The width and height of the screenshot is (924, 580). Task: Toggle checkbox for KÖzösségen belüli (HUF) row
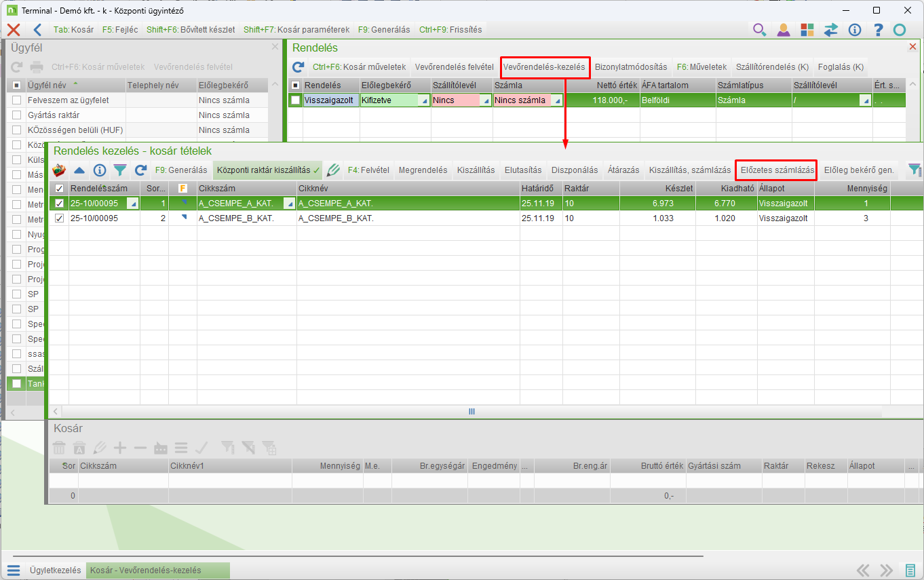tap(16, 130)
